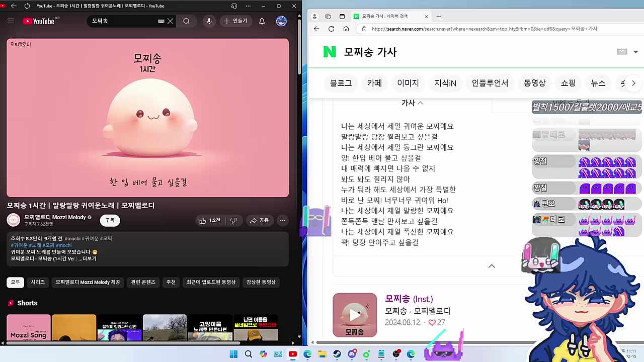Expand the Naver search options dropdown arrow
This screenshot has height=362, width=644.
point(636,52)
